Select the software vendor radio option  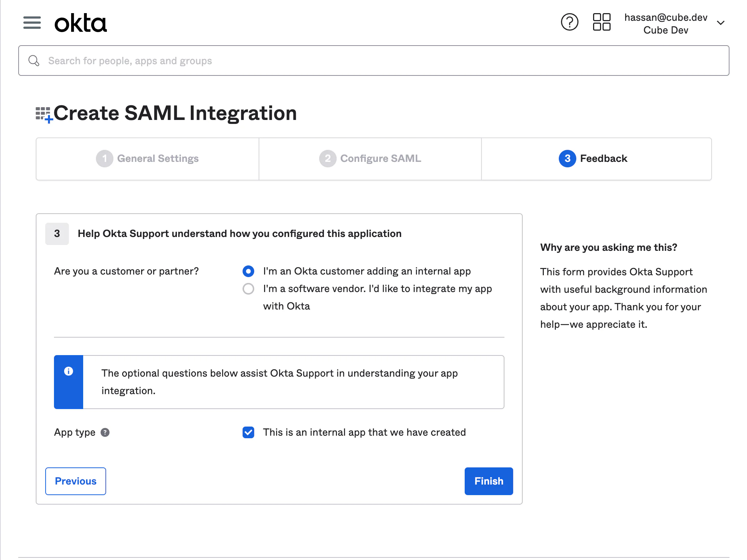(x=248, y=289)
